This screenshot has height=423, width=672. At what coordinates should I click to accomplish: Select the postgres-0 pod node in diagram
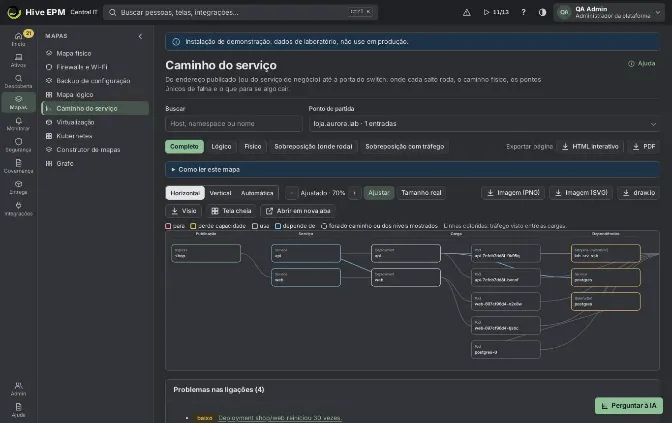coord(506,350)
